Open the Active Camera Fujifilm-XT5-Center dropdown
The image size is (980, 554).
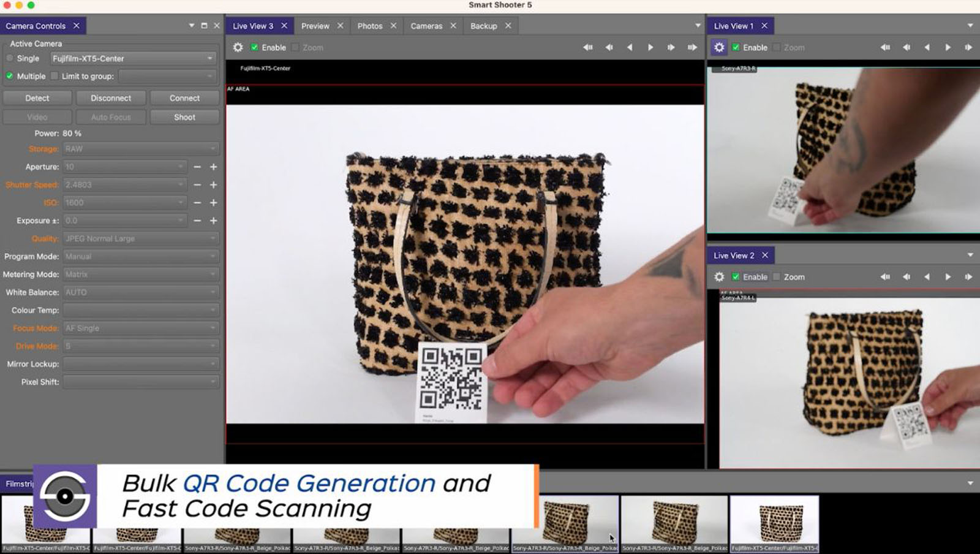[x=132, y=58]
